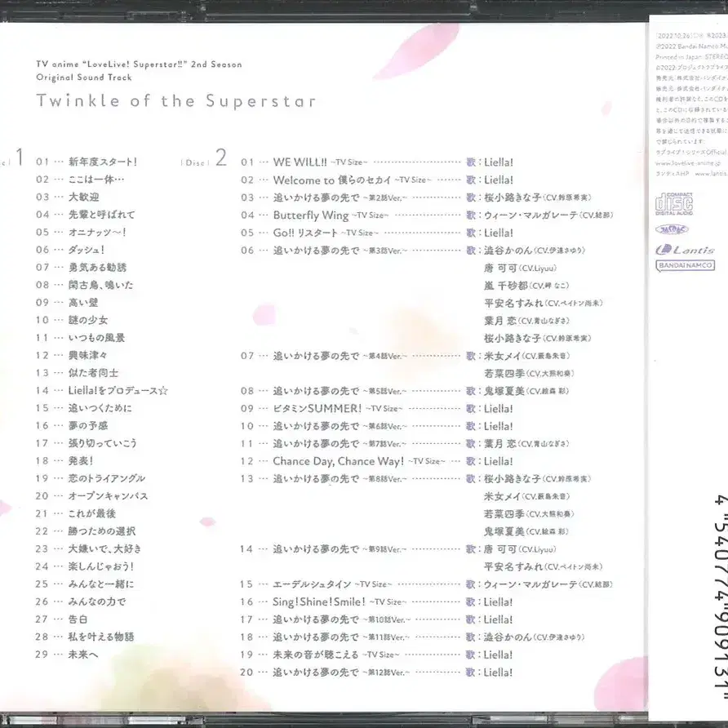Screen dimensions: 728x728
Task: Click the album title Twinkle of the Superstar
Action: (x=176, y=100)
